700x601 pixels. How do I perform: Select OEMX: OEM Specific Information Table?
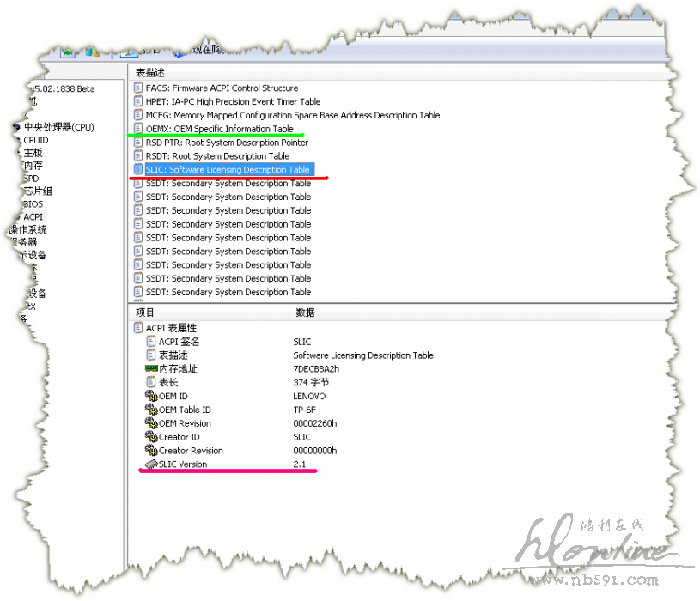(x=219, y=129)
